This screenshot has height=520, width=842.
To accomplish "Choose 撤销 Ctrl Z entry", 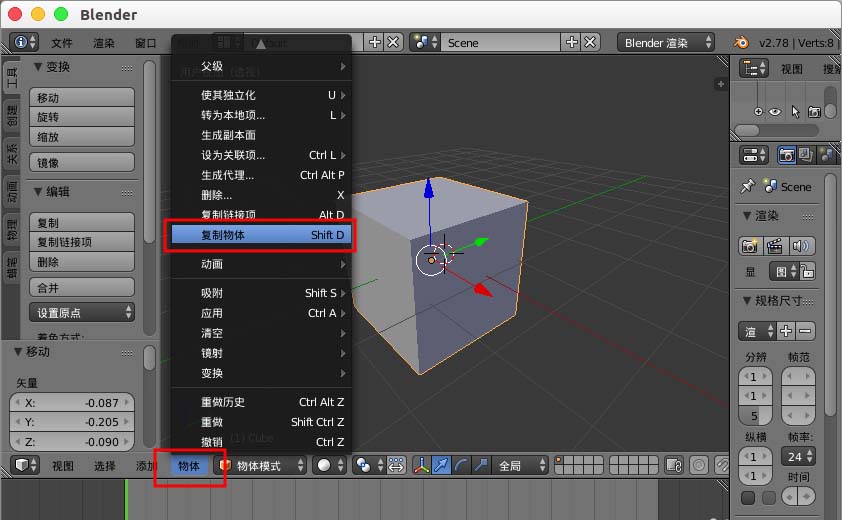I will pos(262,442).
